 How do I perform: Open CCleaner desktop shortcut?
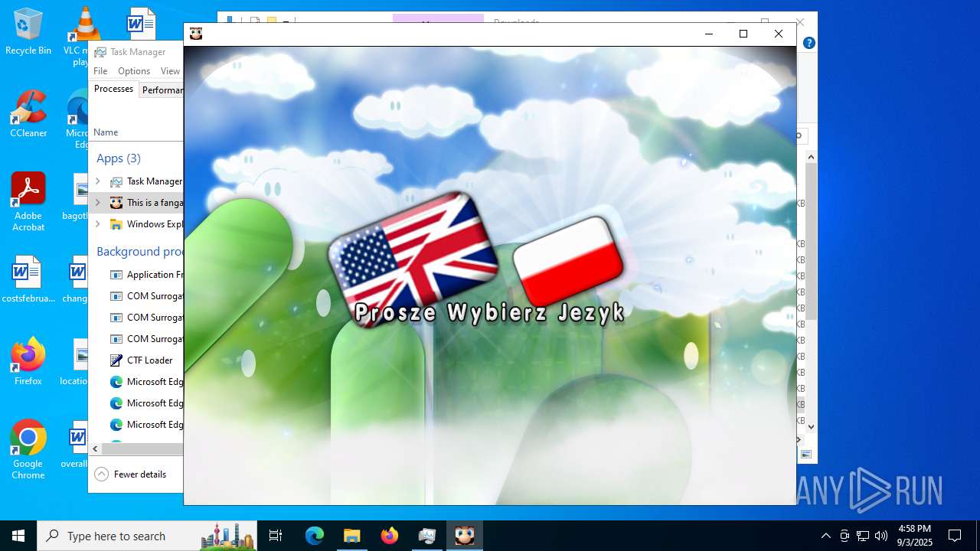pos(28,115)
